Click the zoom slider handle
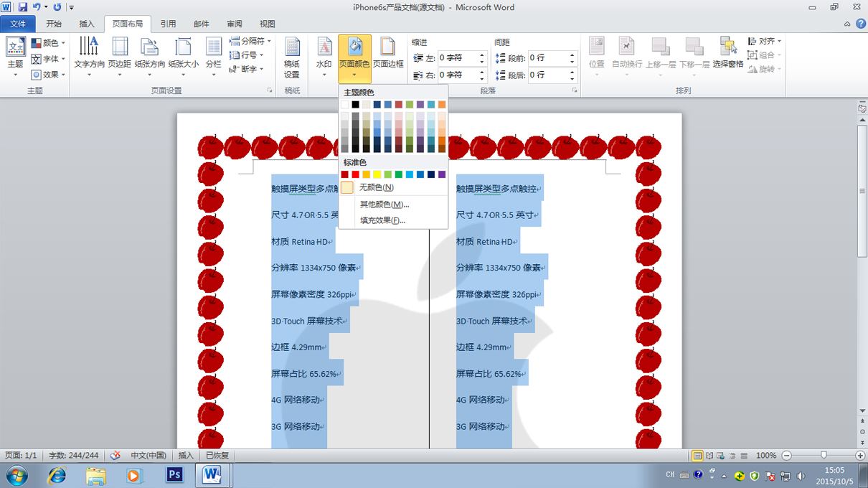Screen dimensions: 868x488 (824, 456)
